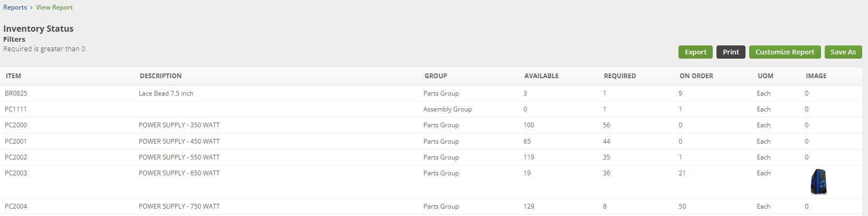Click the Assembly Group cell
Viewport: 868px width, 216px height.
[447, 109]
